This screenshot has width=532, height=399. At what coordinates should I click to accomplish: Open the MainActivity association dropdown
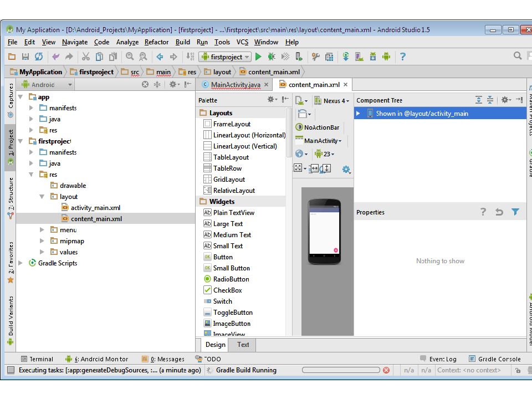(319, 140)
